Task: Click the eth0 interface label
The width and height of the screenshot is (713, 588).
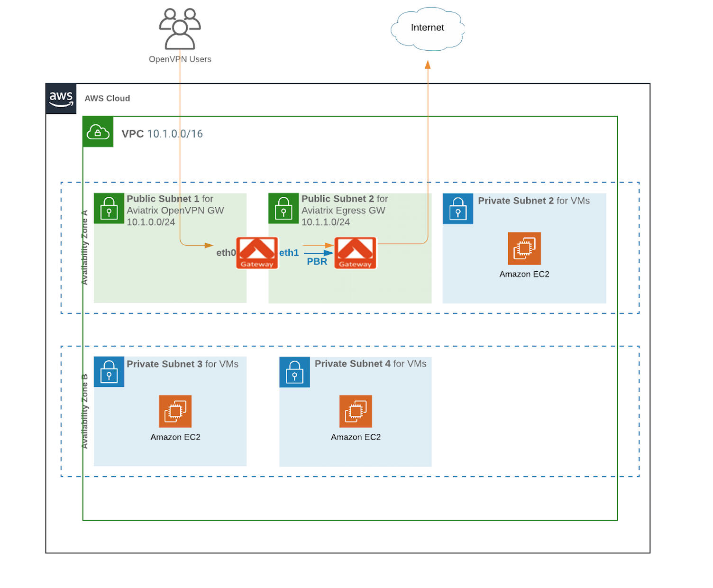Action: coord(226,253)
